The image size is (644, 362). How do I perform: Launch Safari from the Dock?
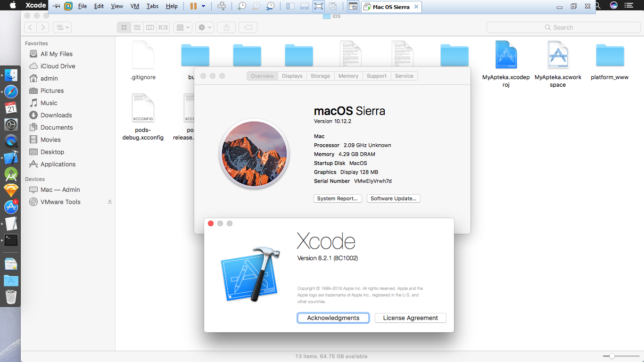(11, 91)
